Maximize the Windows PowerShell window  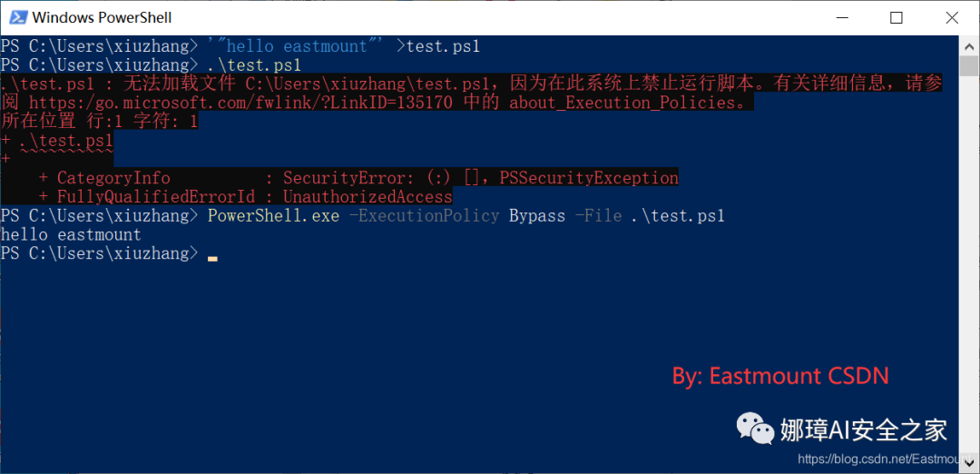[x=897, y=17]
